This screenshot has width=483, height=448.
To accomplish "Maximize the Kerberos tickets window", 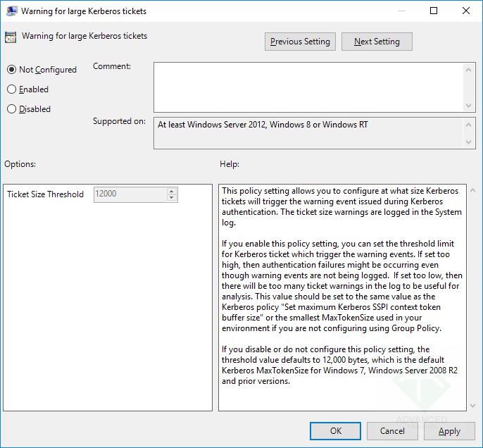I will point(434,11).
